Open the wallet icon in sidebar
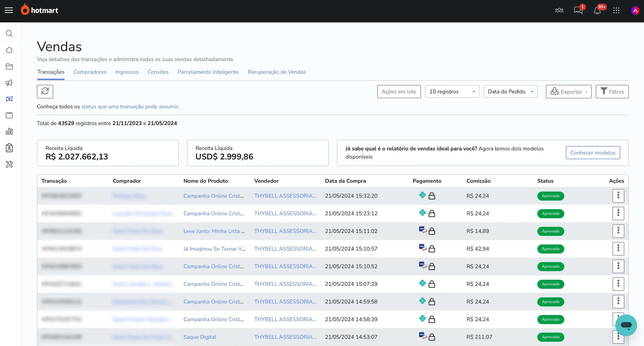 9,115
